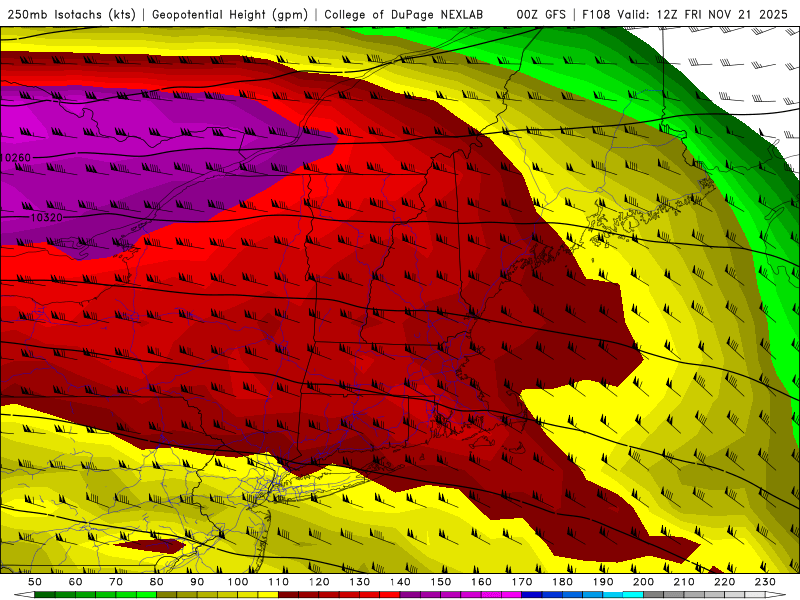
Task: Click the 220 value on the color scale
Action: [724, 582]
